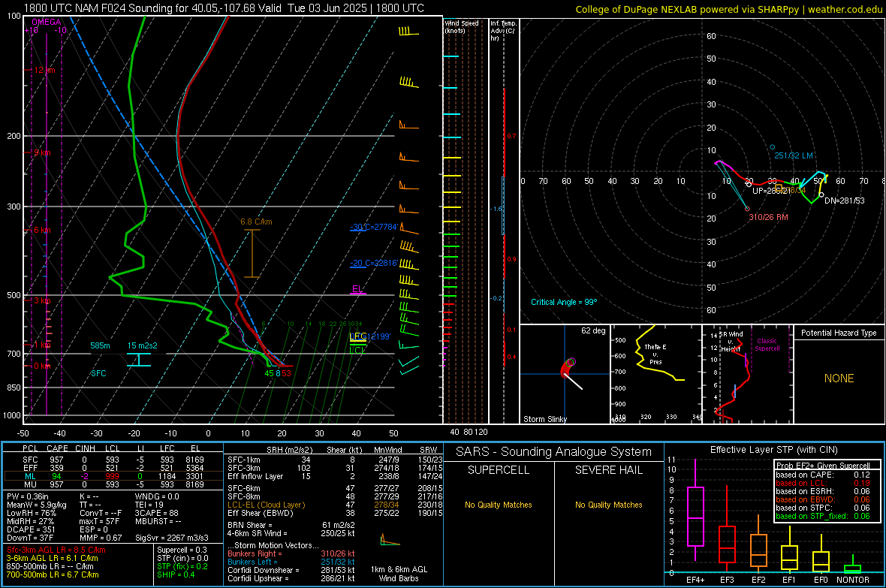Select the LCL-EL (Cloud Layer) row
886x588 pixels.
pos(335,505)
